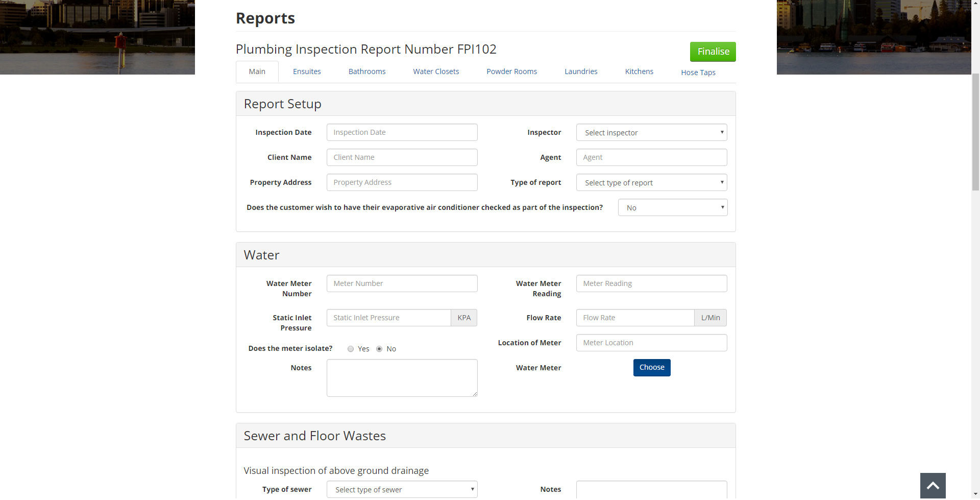Go to the Water Closets tab
This screenshot has height=500, width=980.
tap(436, 72)
